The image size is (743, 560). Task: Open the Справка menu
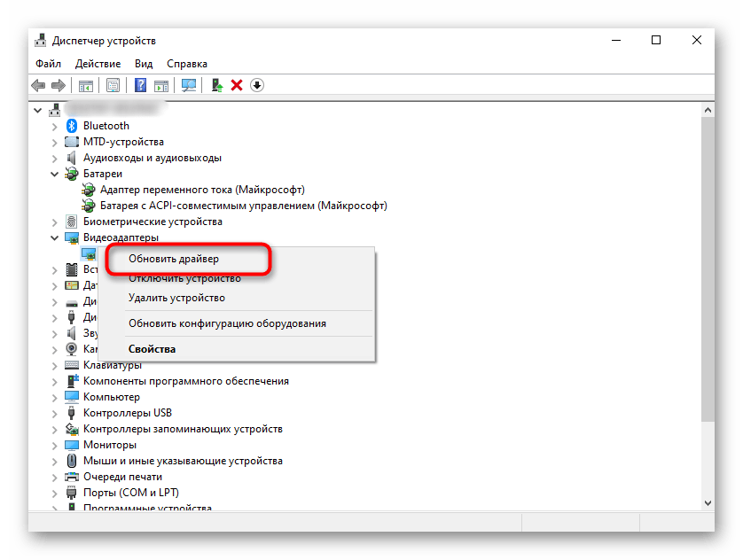(x=186, y=64)
